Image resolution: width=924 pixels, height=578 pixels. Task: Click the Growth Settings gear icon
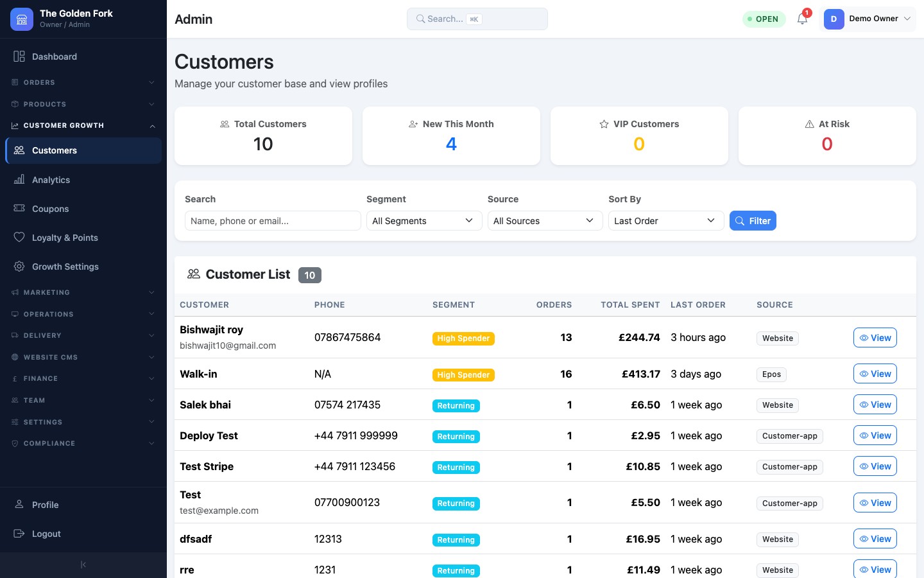(19, 266)
